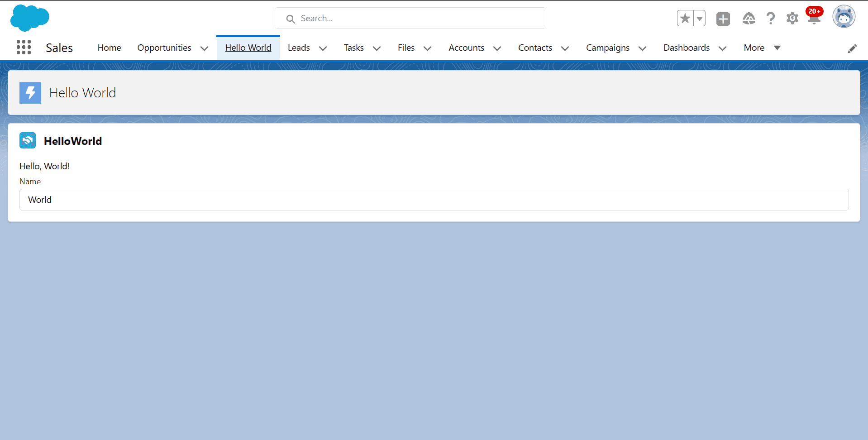Click the Salesforce cloud logo
Screen dimensions: 868x440
click(x=29, y=18)
